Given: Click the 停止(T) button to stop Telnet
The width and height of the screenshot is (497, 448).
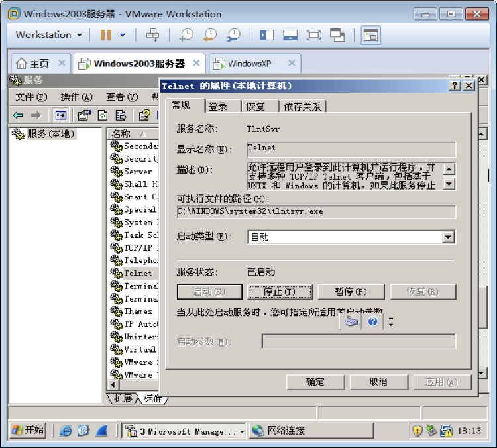Looking at the screenshot, I should [x=280, y=292].
